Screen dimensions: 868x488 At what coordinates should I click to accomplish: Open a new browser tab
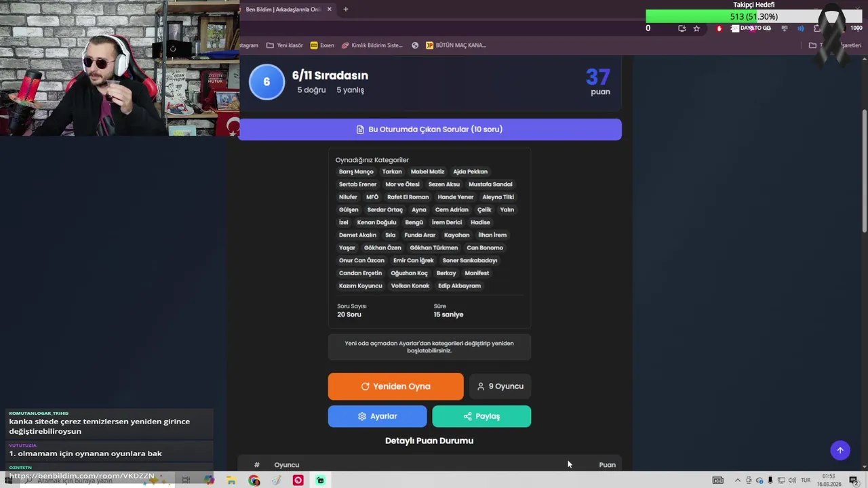[345, 9]
